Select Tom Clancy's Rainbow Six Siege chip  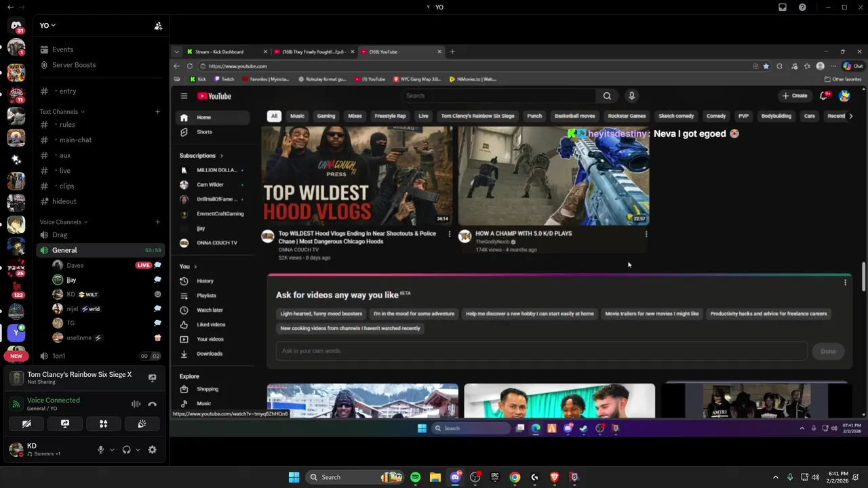click(478, 116)
